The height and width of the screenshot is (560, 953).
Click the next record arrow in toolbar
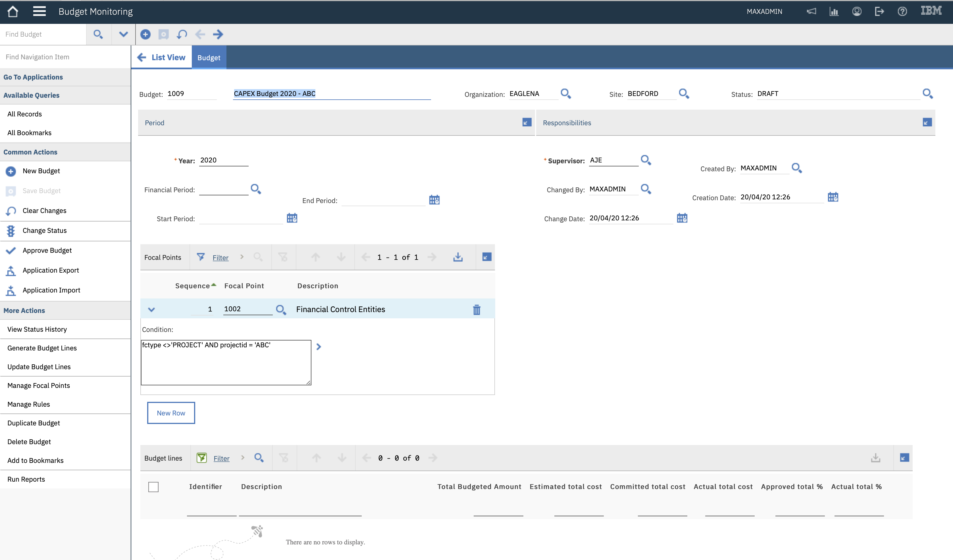tap(218, 34)
